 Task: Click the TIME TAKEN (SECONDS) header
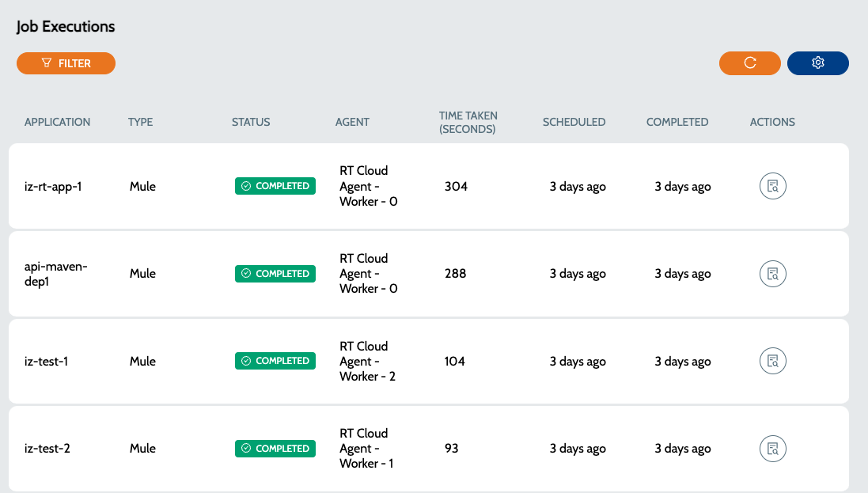point(468,123)
